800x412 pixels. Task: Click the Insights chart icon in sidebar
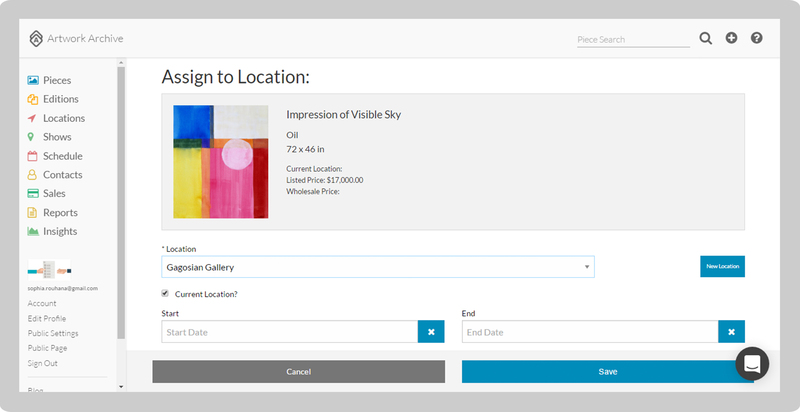pos(33,231)
